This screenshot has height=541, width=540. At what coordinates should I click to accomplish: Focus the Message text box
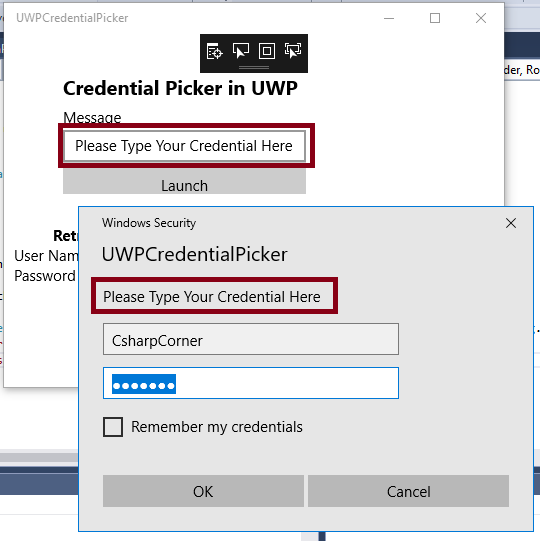pyautogui.click(x=185, y=146)
